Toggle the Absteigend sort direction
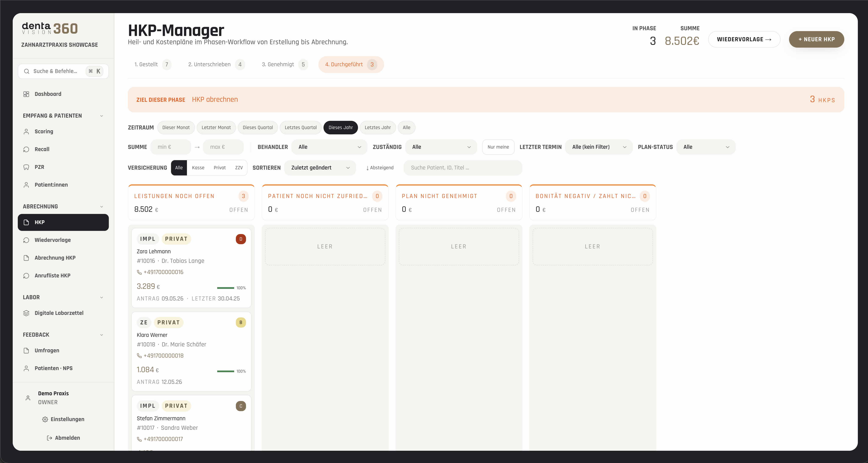Viewport: 868px width, 463px height. click(x=380, y=168)
